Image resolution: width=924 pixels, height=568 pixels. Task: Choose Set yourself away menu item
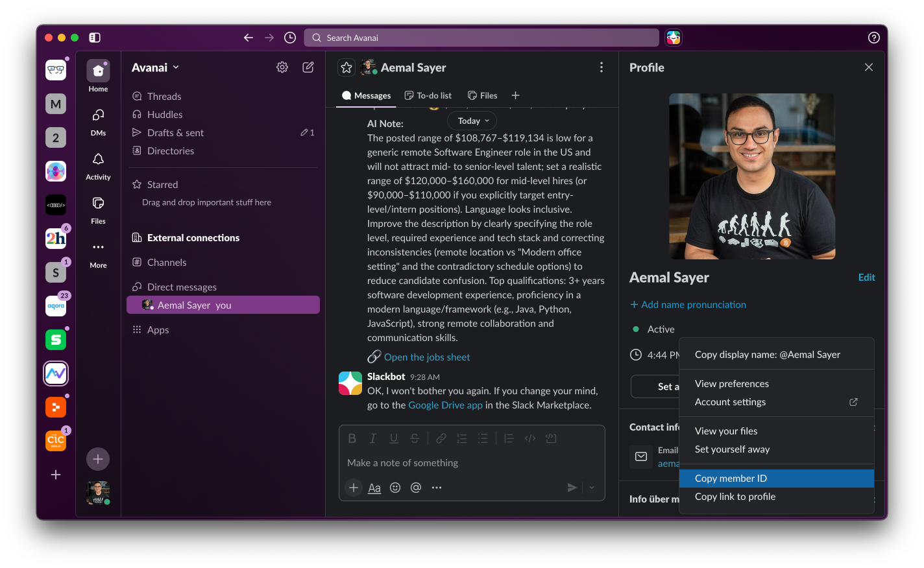[x=777, y=449]
